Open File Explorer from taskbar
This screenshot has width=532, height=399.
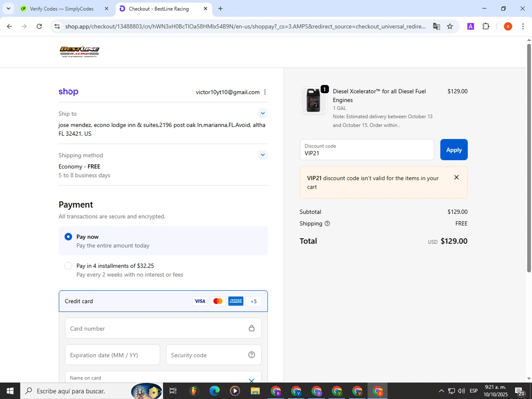tap(255, 391)
